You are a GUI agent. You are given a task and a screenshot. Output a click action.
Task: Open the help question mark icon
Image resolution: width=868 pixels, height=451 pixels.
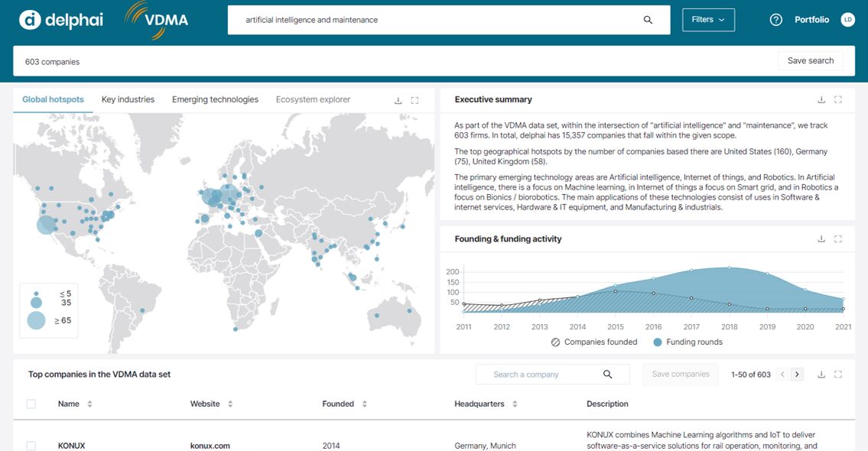click(x=775, y=20)
